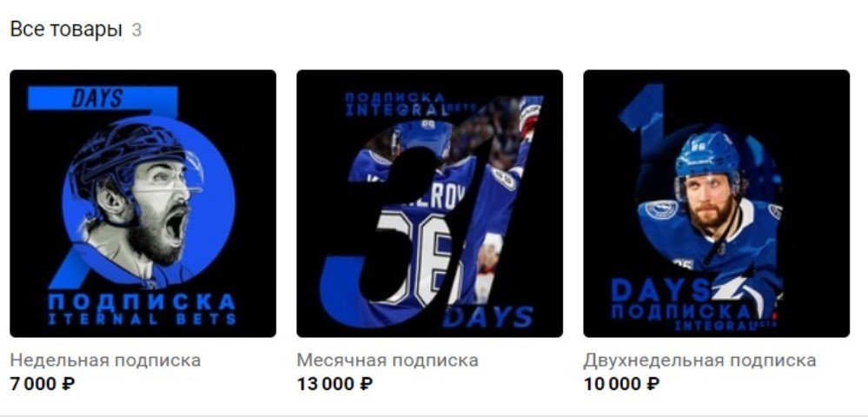Open the 7 days subscription product image
Screen dimensions: 868x417
142,203
